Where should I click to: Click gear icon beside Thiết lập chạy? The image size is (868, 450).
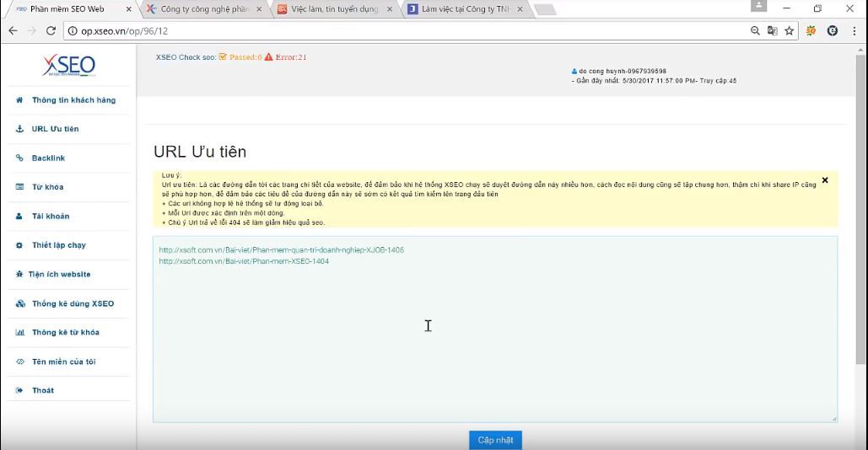[x=19, y=245]
